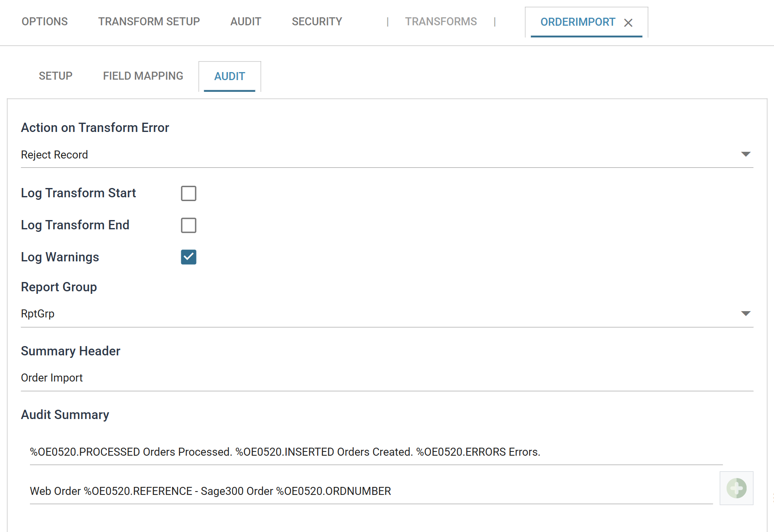Open the top-level AUDIT tab
The image size is (774, 532).
pyautogui.click(x=246, y=21)
